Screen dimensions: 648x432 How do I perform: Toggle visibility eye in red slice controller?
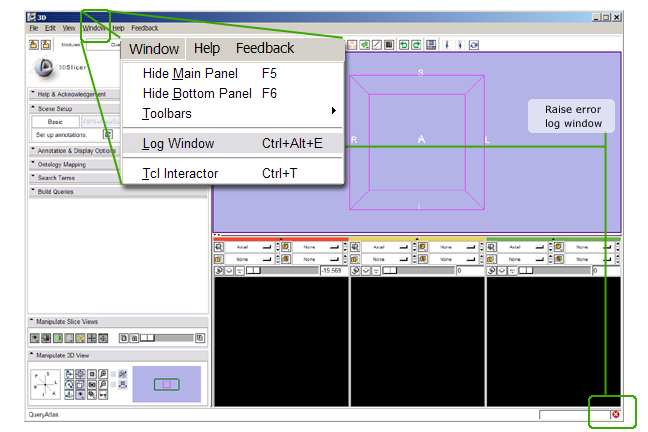pyautogui.click(x=231, y=270)
